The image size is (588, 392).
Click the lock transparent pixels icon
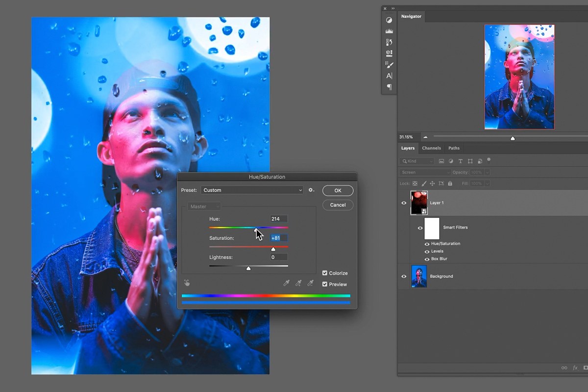(415, 184)
